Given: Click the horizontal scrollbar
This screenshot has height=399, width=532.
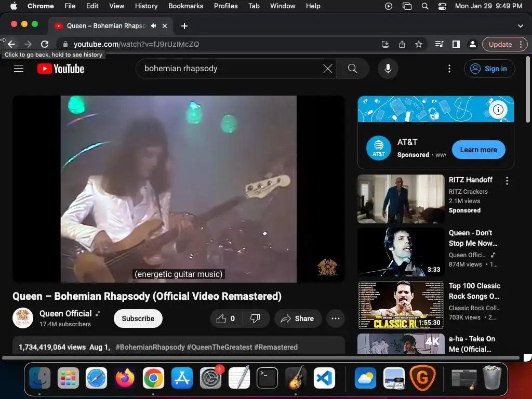Looking at the screenshot, I should 261,357.
